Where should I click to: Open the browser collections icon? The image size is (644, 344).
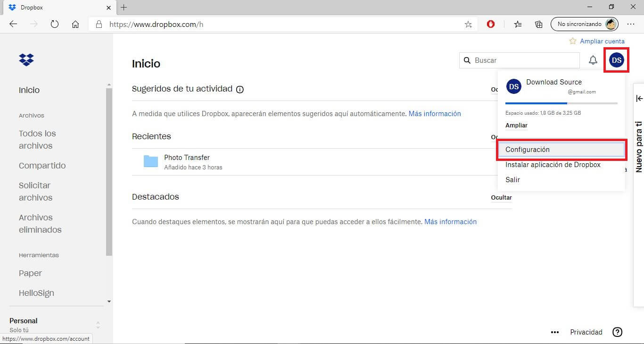538,24
